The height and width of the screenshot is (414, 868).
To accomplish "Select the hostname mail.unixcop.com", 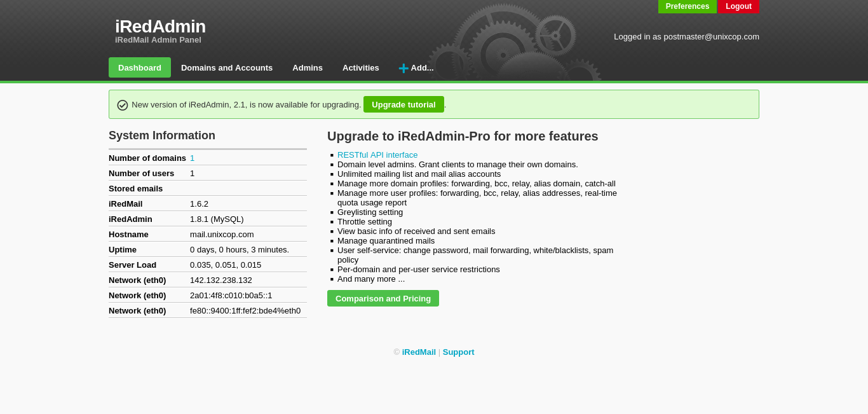I will pos(222,234).
